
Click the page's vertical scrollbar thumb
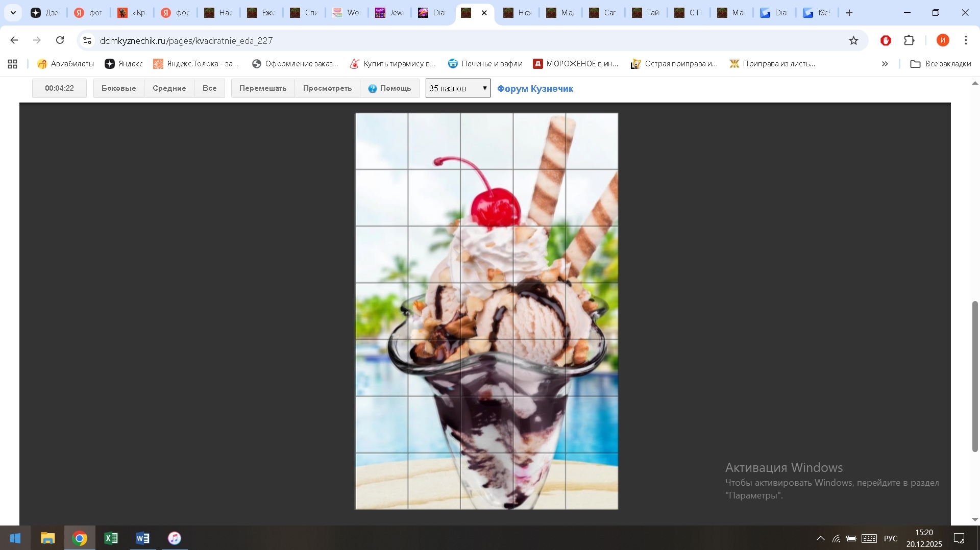coord(975,377)
